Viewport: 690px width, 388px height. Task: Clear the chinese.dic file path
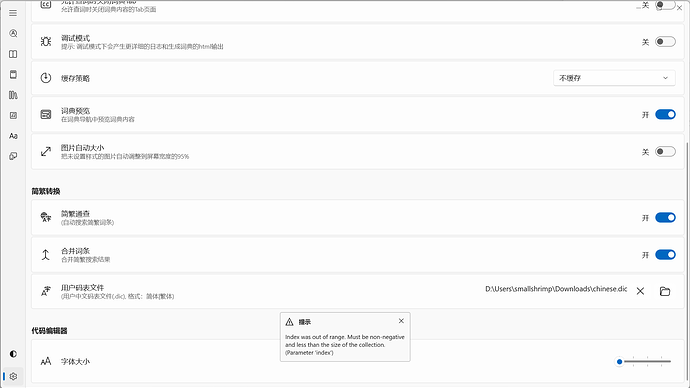pyautogui.click(x=640, y=291)
